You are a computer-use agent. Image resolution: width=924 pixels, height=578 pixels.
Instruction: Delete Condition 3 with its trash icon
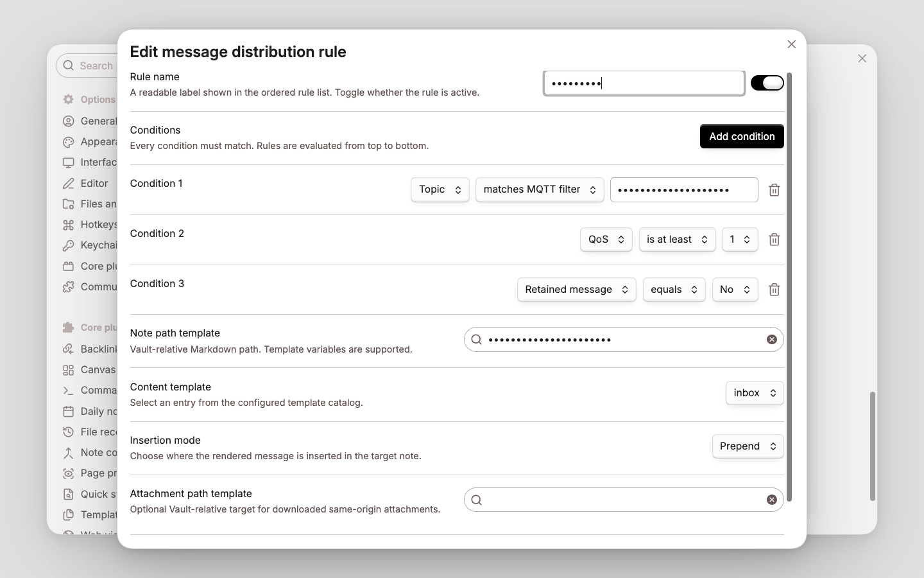click(x=774, y=290)
